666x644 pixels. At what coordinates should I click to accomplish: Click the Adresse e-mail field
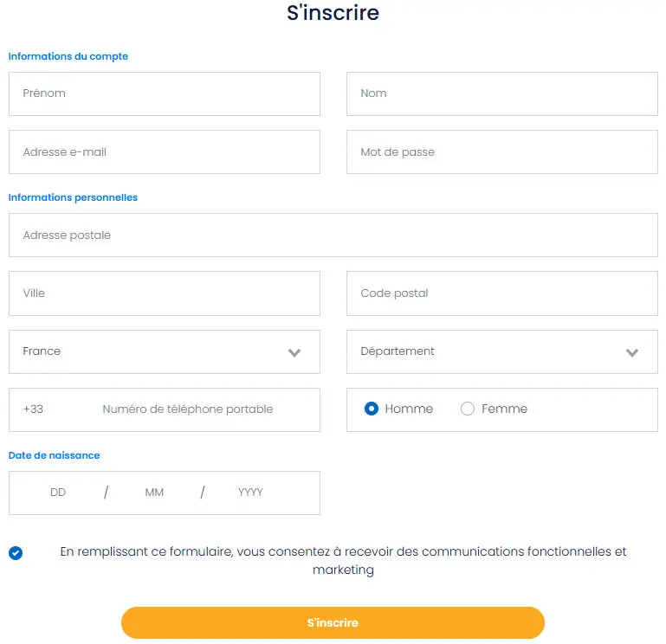[165, 152]
